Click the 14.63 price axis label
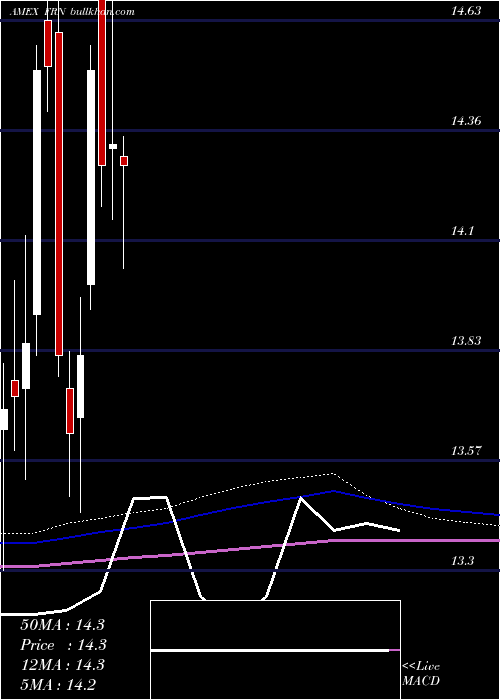500x700 pixels. coord(466,11)
